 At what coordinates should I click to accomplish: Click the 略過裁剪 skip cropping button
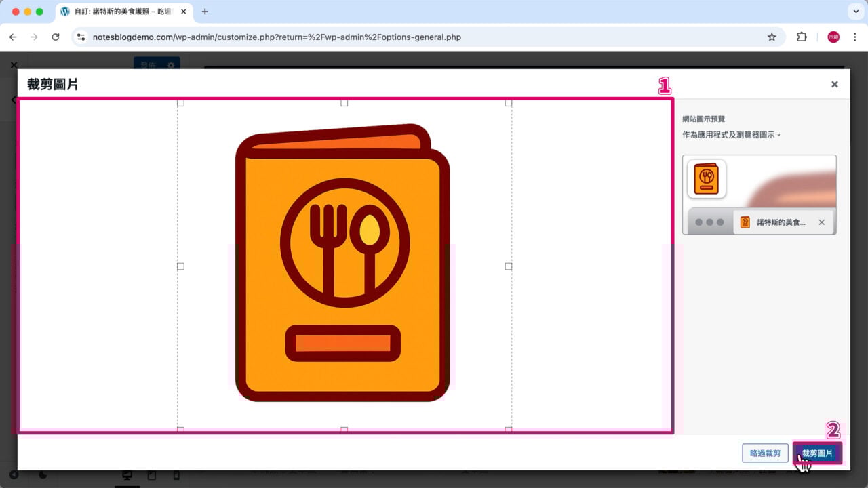pyautogui.click(x=765, y=453)
